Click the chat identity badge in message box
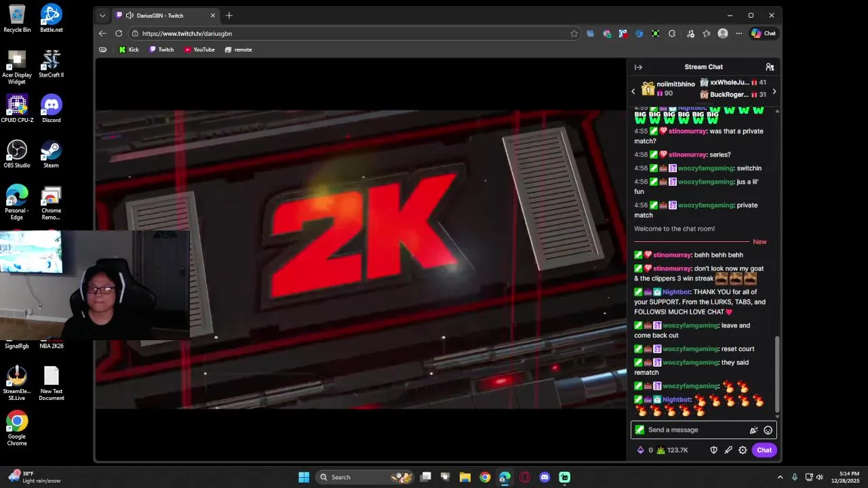The width and height of the screenshot is (868, 488). (x=639, y=430)
